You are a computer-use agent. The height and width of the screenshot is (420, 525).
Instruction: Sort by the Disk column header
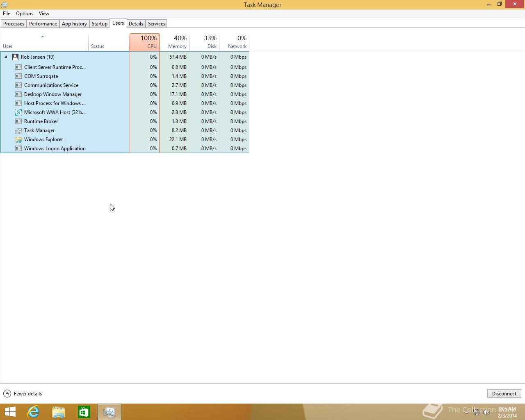click(x=204, y=42)
